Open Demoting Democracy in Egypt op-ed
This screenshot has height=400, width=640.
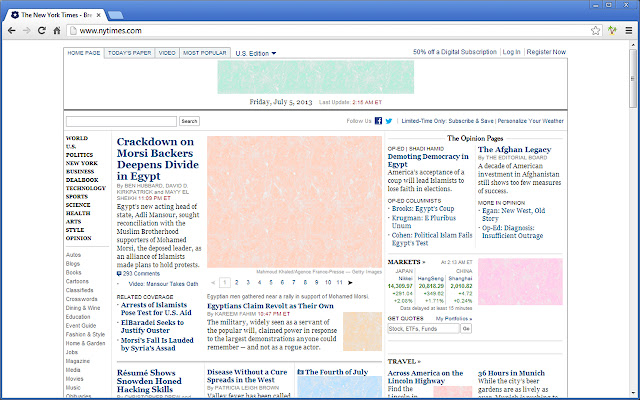pyautogui.click(x=428, y=160)
